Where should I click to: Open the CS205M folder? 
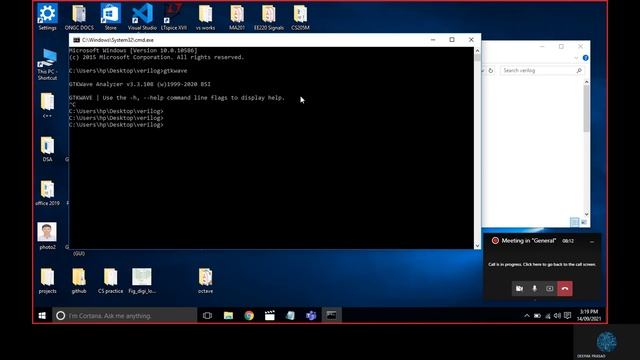(x=300, y=17)
